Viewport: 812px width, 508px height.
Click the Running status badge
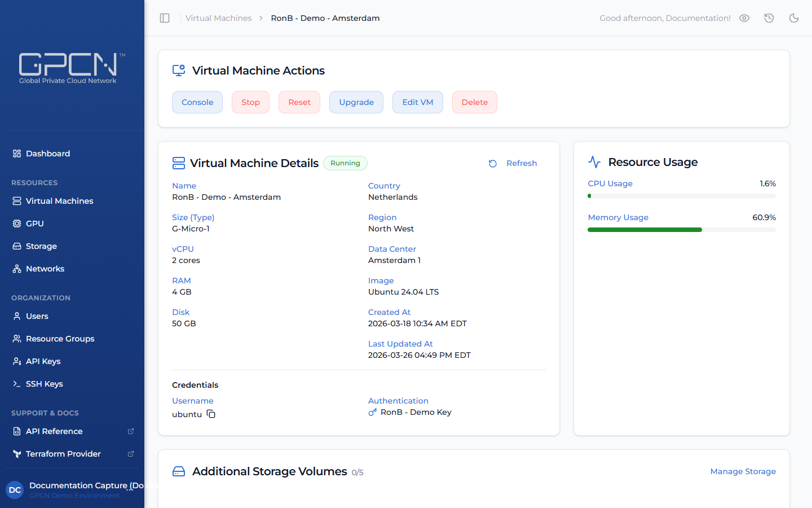[345, 163]
